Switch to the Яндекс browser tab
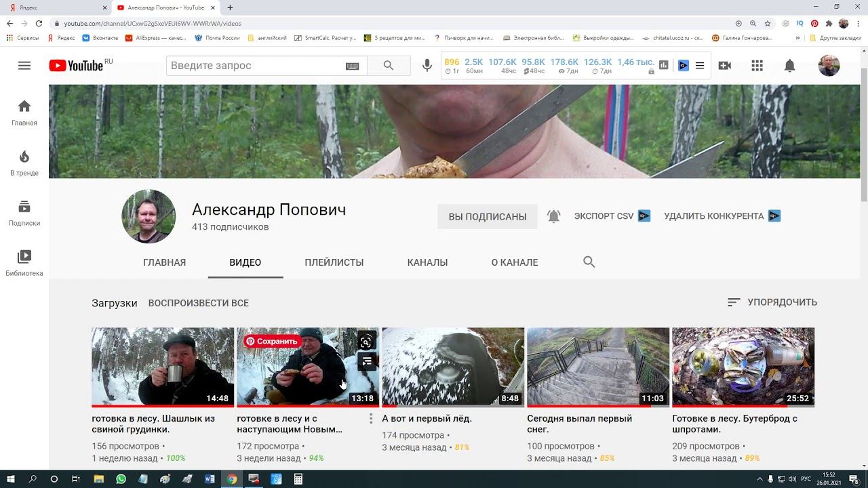 (x=57, y=7)
